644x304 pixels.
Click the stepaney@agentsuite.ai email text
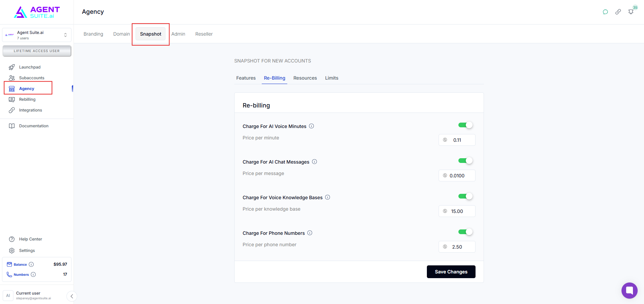34,298
